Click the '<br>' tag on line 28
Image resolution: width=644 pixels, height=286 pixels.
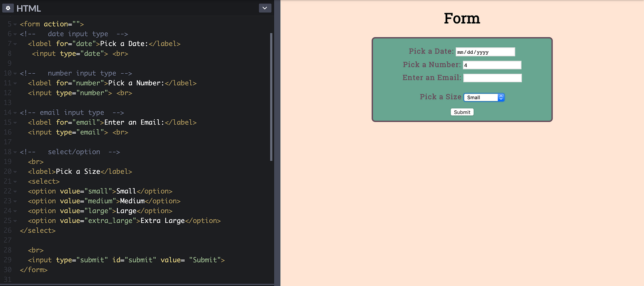click(x=36, y=250)
